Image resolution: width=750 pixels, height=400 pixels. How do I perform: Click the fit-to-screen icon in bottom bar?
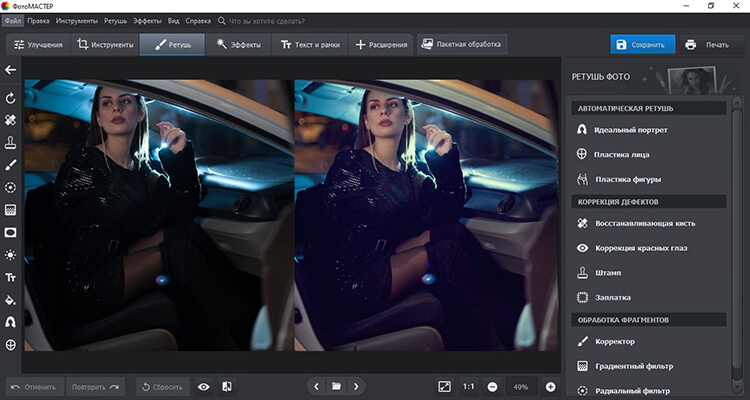click(x=444, y=386)
